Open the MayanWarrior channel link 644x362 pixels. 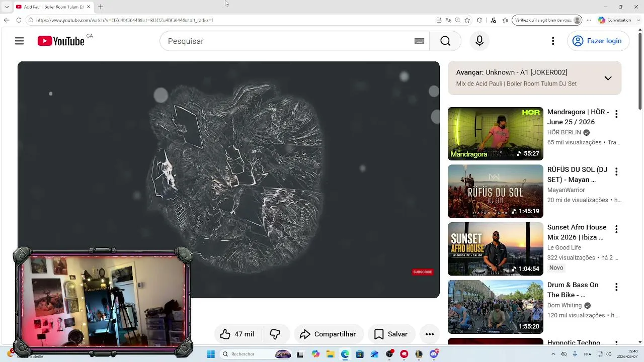click(566, 190)
